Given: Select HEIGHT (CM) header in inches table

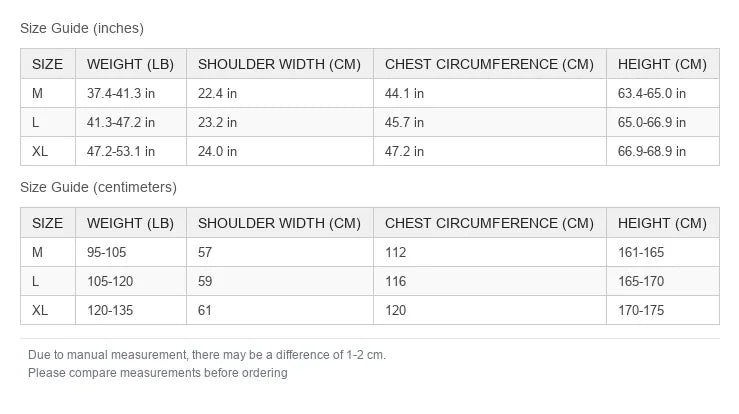Looking at the screenshot, I should coord(663,64).
